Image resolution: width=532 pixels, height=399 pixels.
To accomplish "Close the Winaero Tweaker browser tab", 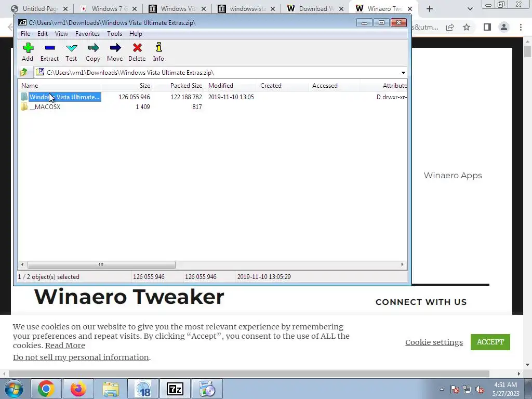I will tap(410, 9).
